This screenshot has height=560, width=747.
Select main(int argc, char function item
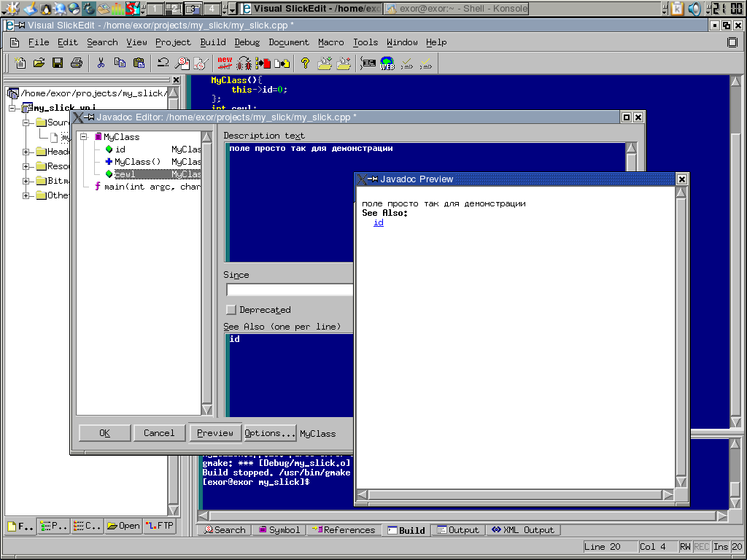pyautogui.click(x=152, y=187)
